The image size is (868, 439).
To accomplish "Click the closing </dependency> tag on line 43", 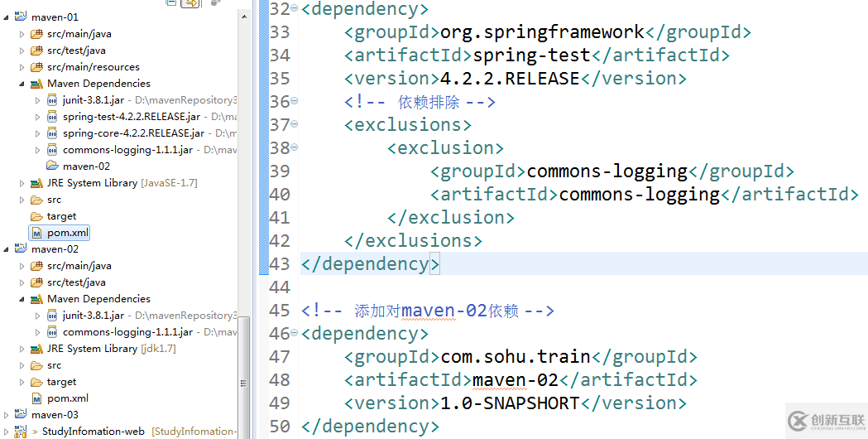I will [371, 264].
